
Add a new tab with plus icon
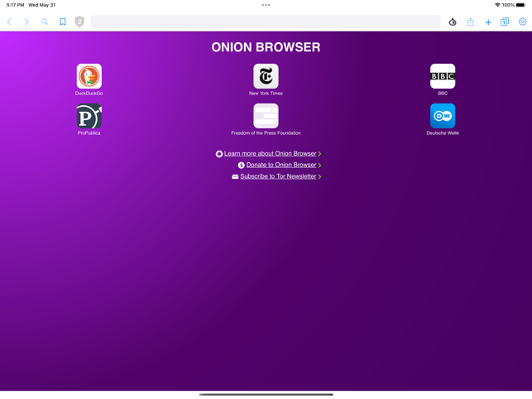pyautogui.click(x=488, y=22)
